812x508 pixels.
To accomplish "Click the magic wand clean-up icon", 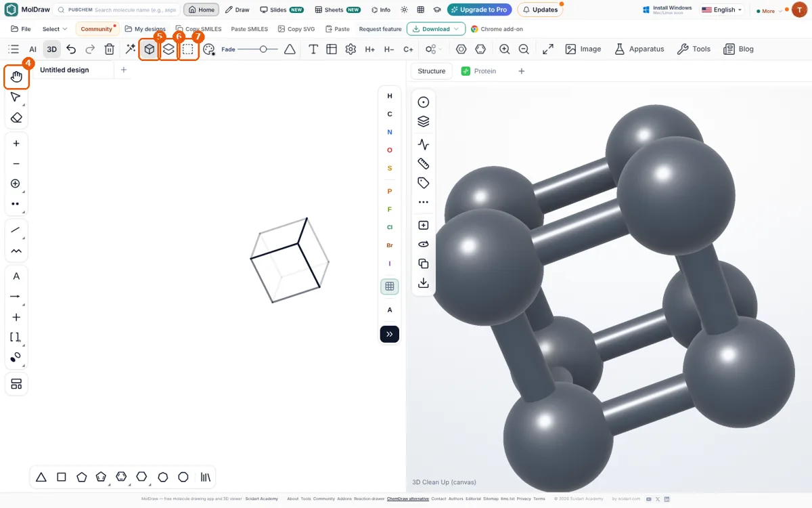I will pyautogui.click(x=131, y=49).
